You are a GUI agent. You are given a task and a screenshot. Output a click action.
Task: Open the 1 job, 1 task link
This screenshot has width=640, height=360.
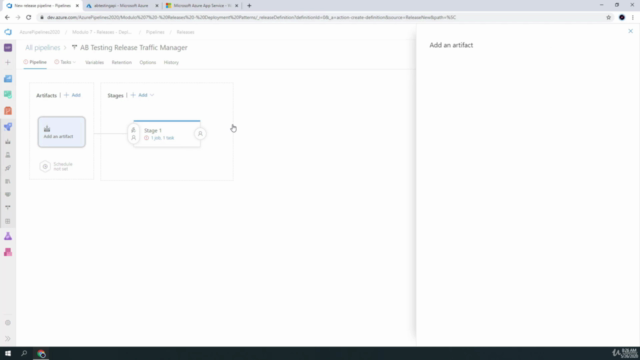(162, 138)
